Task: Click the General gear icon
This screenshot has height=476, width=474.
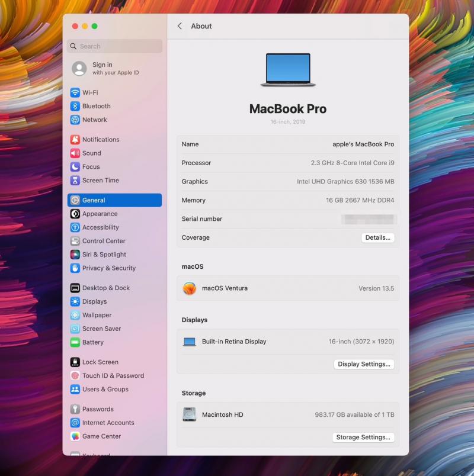Action: [75, 200]
